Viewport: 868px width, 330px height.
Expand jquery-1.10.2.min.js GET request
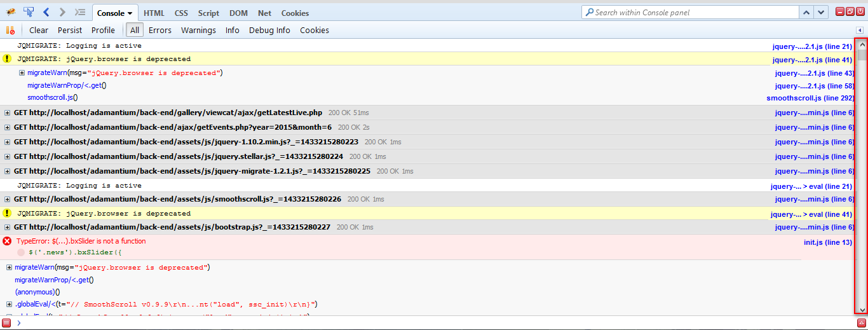pos(8,142)
